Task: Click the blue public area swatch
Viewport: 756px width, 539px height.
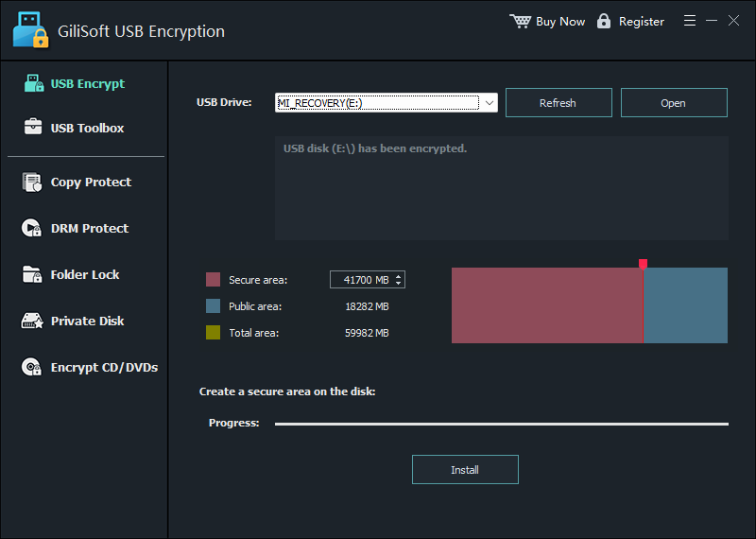Action: tap(213, 306)
